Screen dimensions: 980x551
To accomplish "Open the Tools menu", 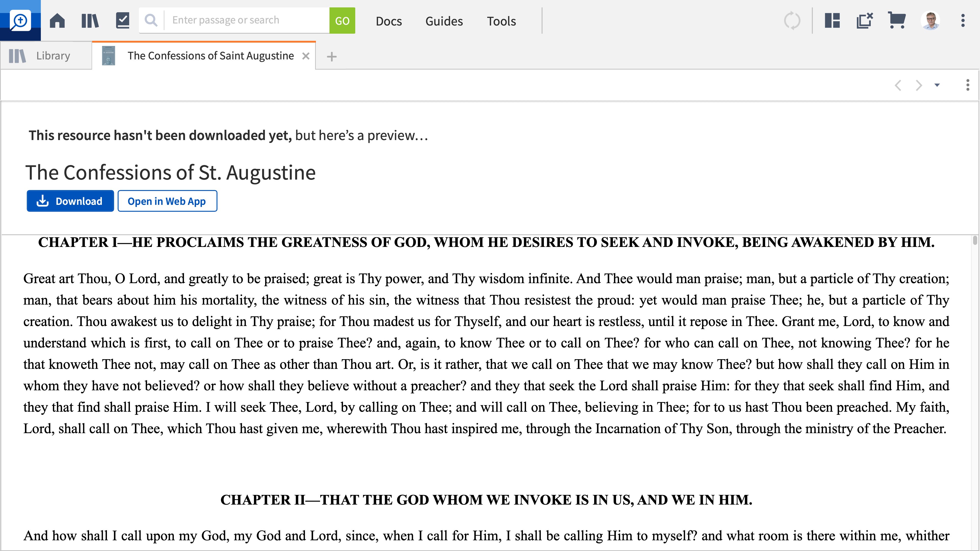I will tap(501, 21).
